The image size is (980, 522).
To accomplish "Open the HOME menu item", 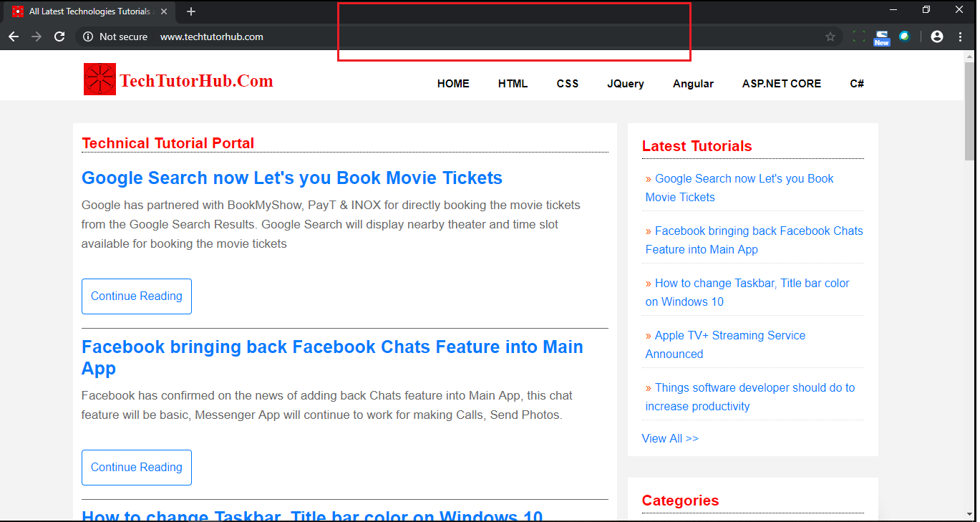I will 453,84.
